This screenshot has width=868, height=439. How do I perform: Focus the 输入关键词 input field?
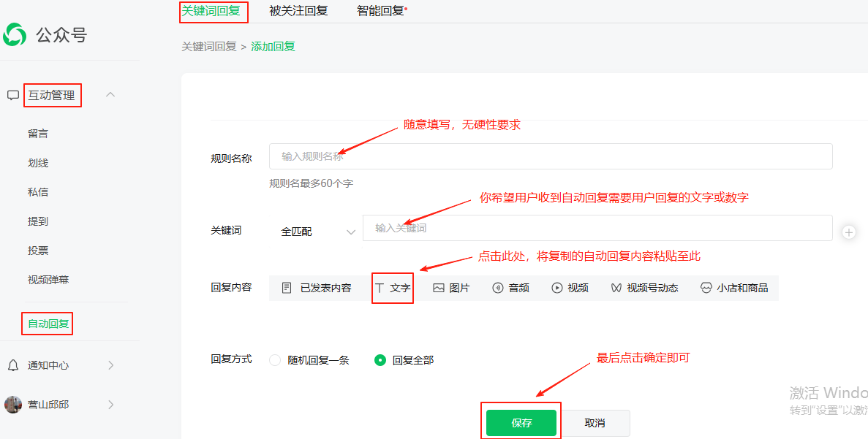pos(597,228)
